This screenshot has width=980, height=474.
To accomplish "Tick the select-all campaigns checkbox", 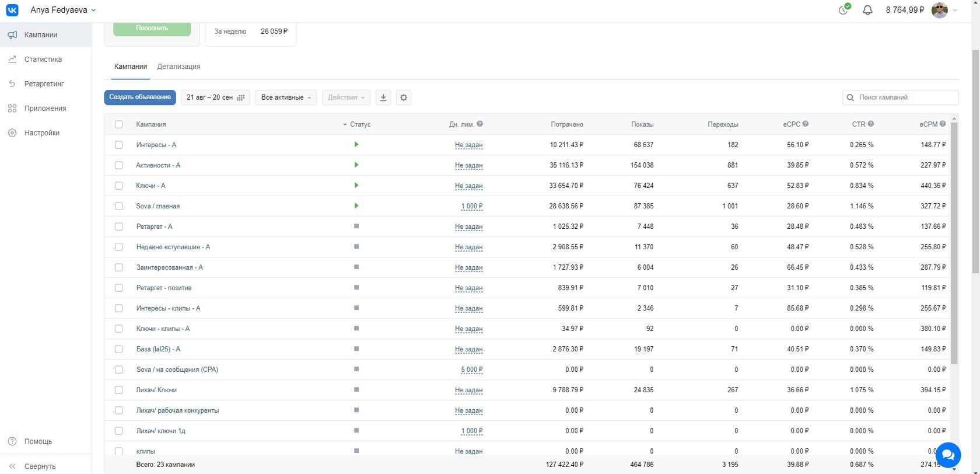I will [x=119, y=124].
